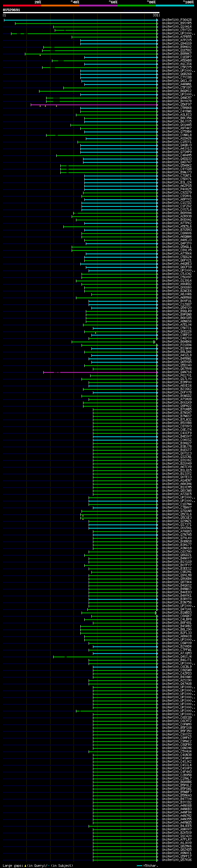
Task: Click the UniRef100_C5YTZ0 label
Action: 176,30
